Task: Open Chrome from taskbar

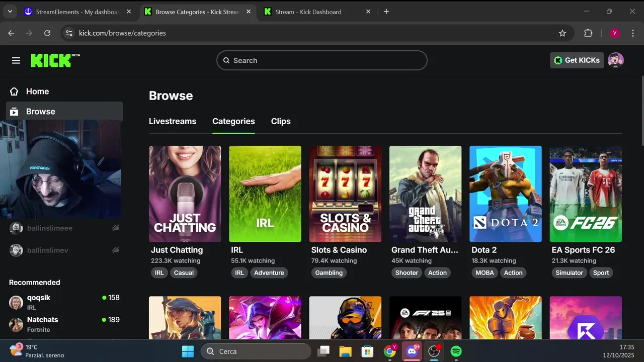Action: 389,351
